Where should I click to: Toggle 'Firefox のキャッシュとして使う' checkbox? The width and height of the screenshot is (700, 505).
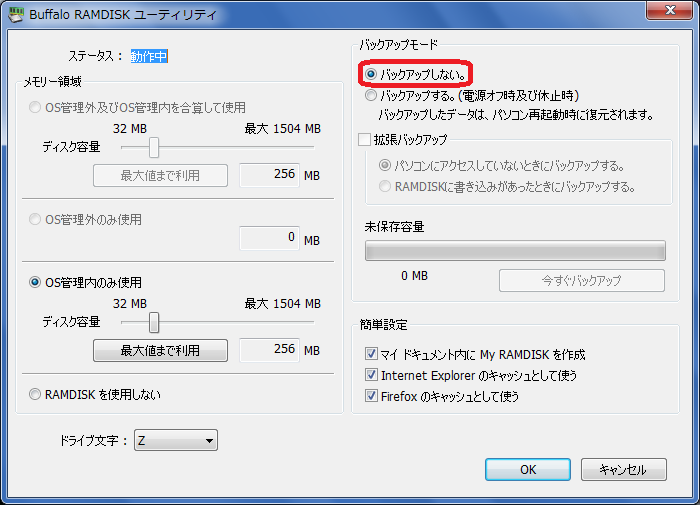pyautogui.click(x=371, y=396)
